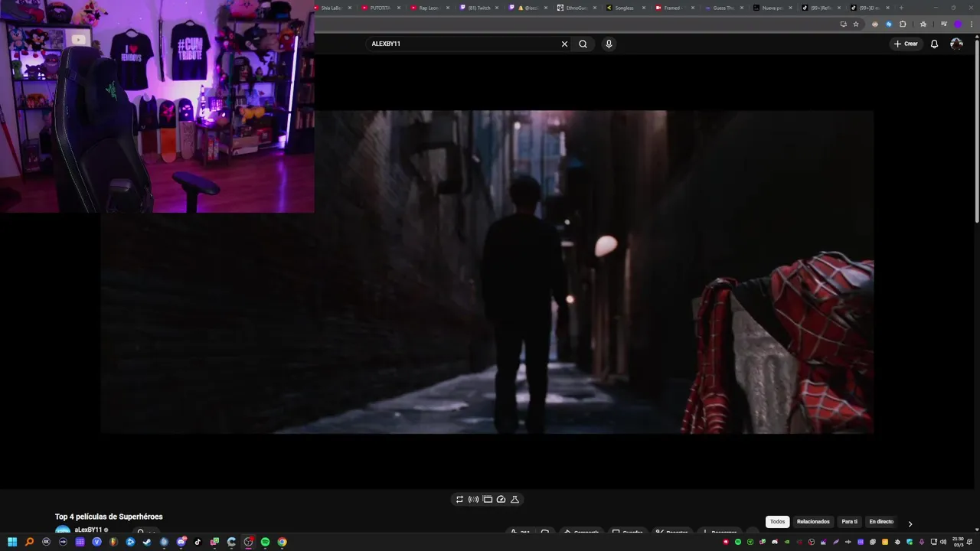980x551 pixels.
Task: Select the Relacionados filter chip
Action: (813, 522)
